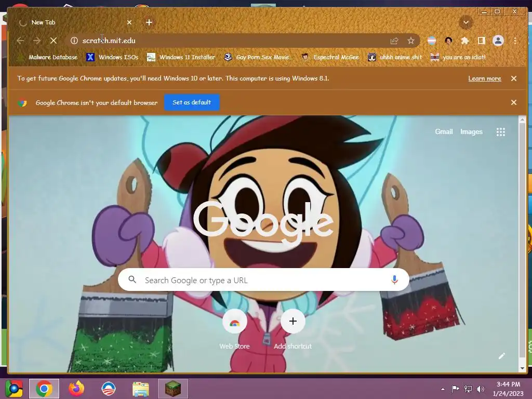This screenshot has width=532, height=399.
Task: Open the Web Store shortcut
Action: (x=234, y=329)
